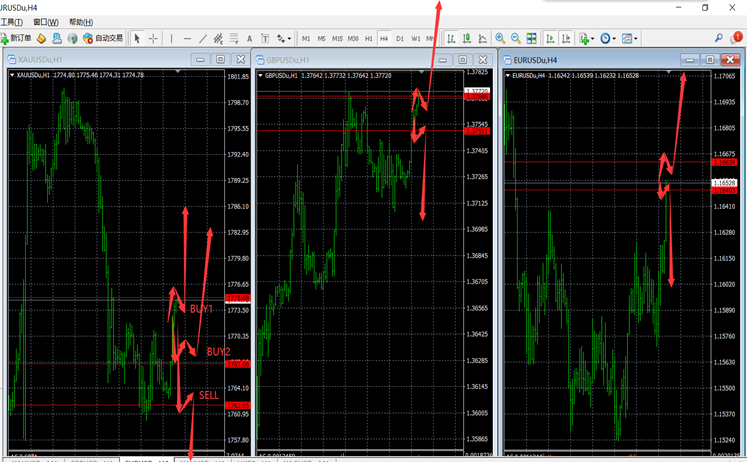Open the 工具 menu
The width and height of the screenshot is (747, 462).
[x=12, y=21]
